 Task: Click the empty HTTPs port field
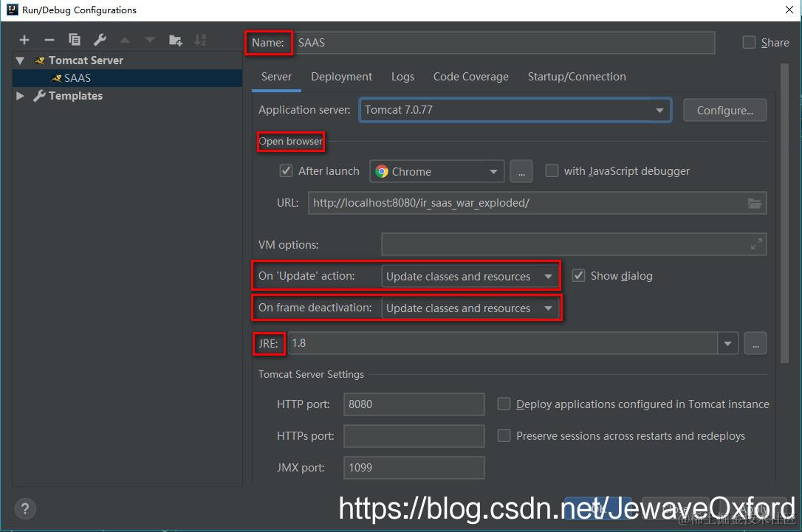414,436
